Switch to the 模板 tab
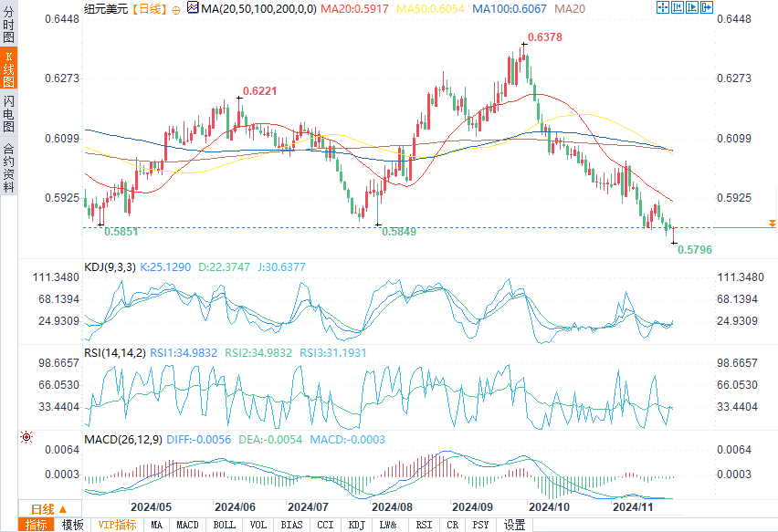 (x=72, y=525)
